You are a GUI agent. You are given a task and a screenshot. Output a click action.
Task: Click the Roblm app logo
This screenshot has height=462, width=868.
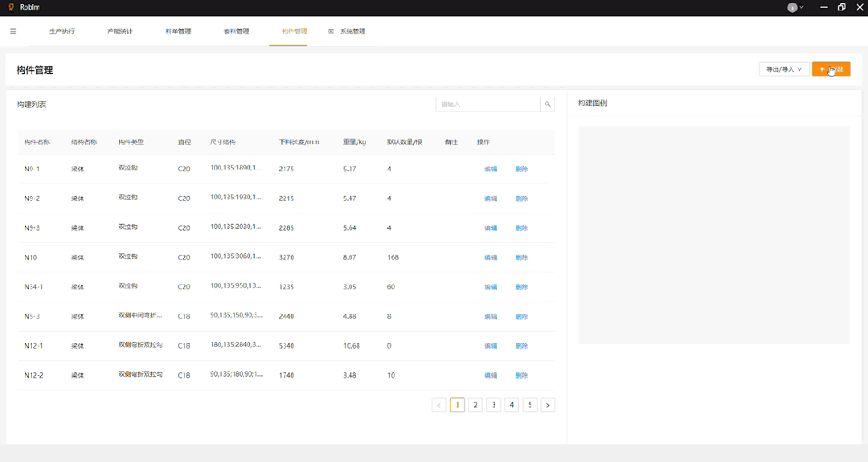[10, 7]
